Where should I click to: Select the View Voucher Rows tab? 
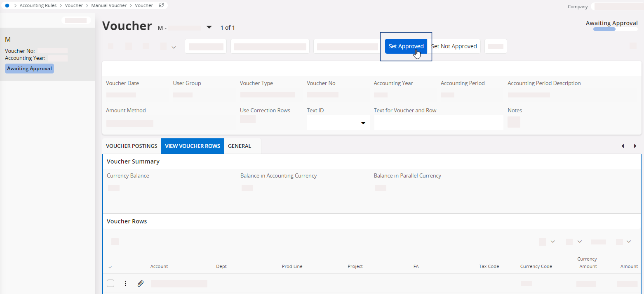coord(193,146)
